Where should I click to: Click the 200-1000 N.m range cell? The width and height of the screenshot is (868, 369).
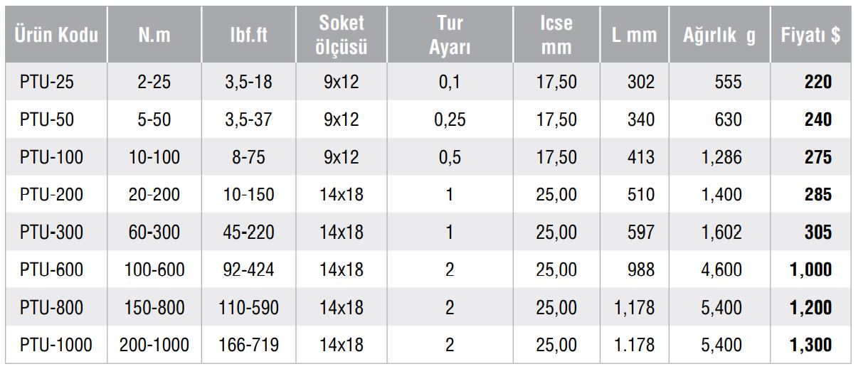coord(155,345)
